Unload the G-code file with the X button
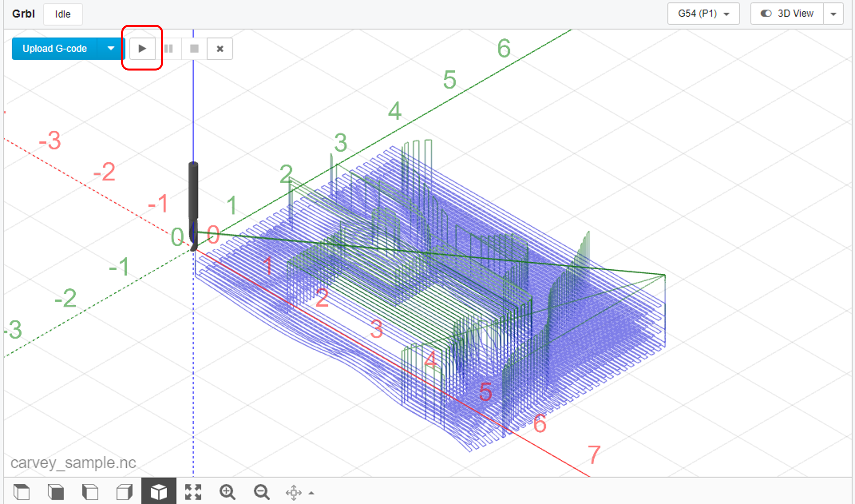Screen dimensions: 855x504 (220, 49)
